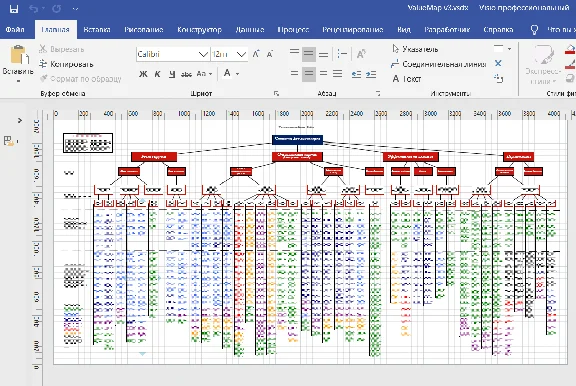The height and width of the screenshot is (386, 576).
Task: Toggle bold with Ж button
Action: (x=143, y=74)
